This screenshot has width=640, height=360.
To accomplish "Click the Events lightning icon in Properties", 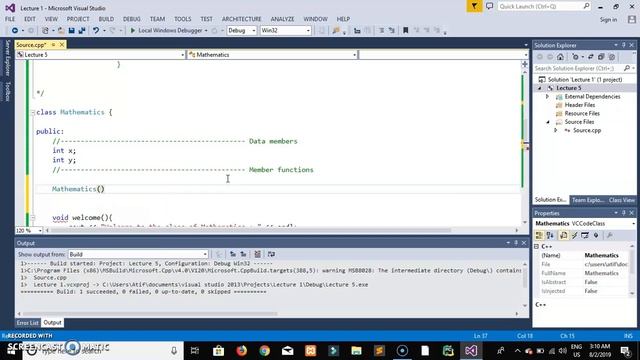I will click(574, 236).
